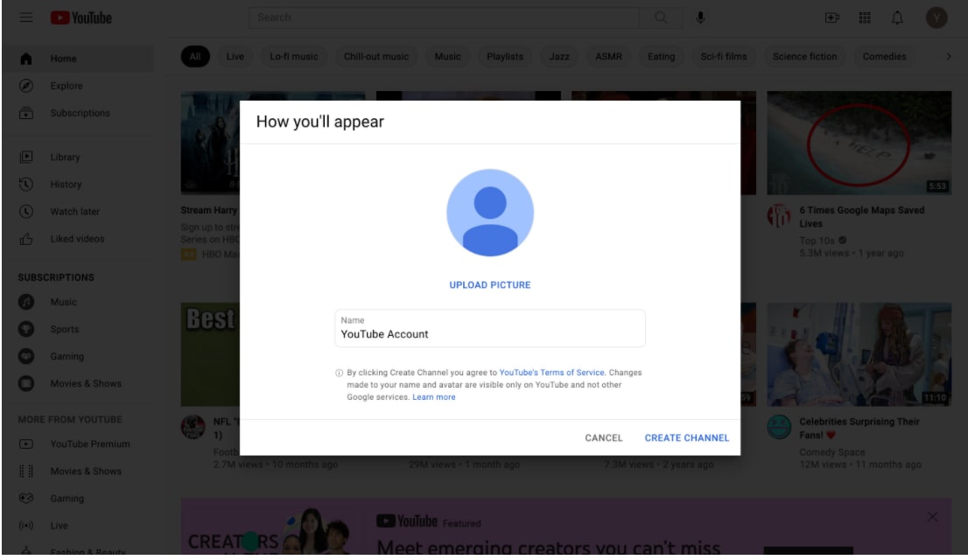
Task: Click the top Search box
Action: (444, 17)
